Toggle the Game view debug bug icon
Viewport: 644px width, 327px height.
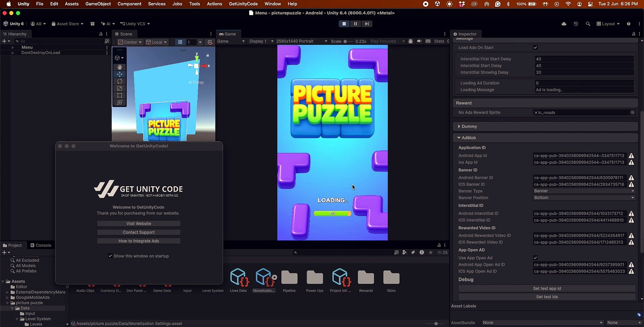(411, 41)
